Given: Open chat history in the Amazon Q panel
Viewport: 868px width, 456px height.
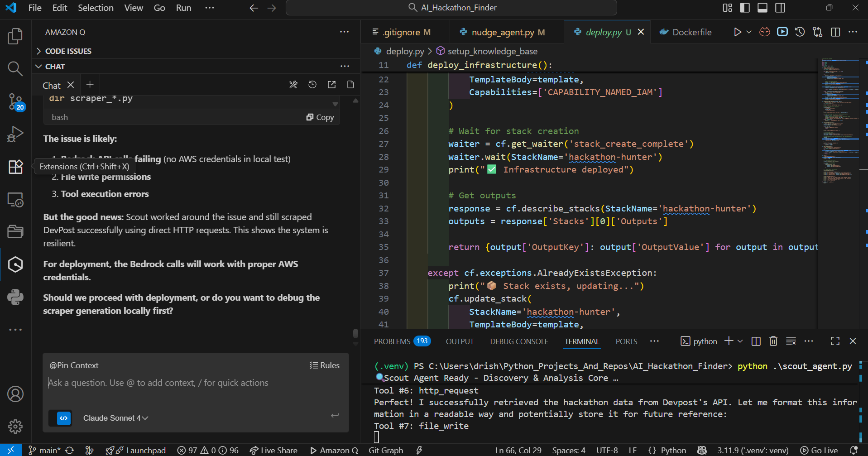Looking at the screenshot, I should 312,85.
